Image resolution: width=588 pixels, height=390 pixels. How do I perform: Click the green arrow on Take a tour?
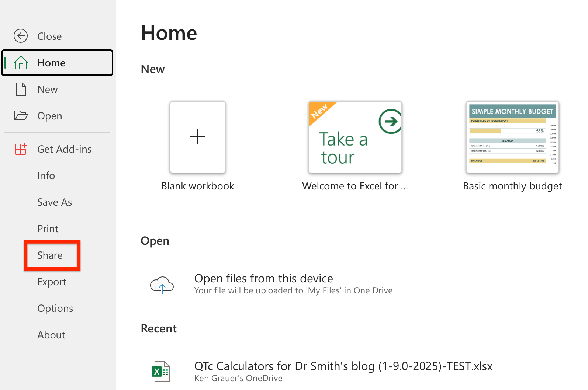click(x=390, y=121)
